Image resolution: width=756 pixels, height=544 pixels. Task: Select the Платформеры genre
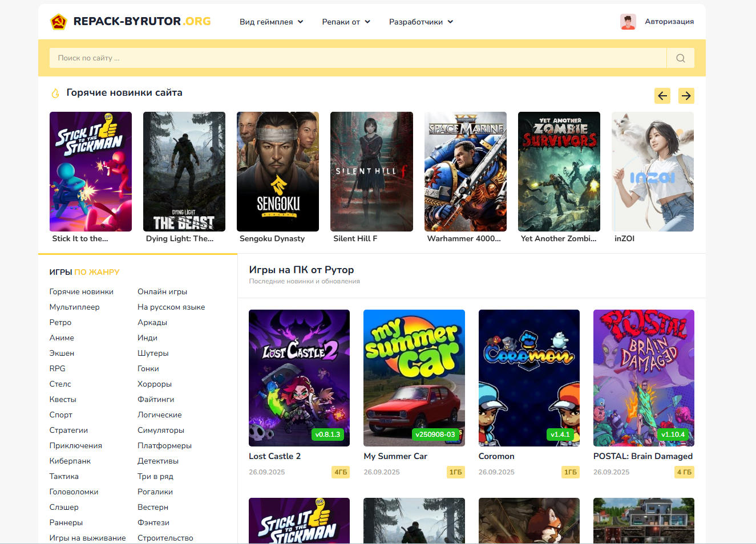164,445
